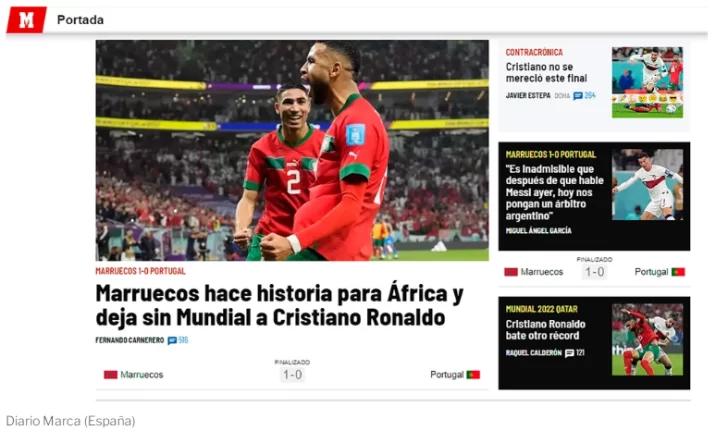Click the MARRUECOS 1-0 PORTUGAL red tag
728x443 pixels.
click(x=140, y=271)
